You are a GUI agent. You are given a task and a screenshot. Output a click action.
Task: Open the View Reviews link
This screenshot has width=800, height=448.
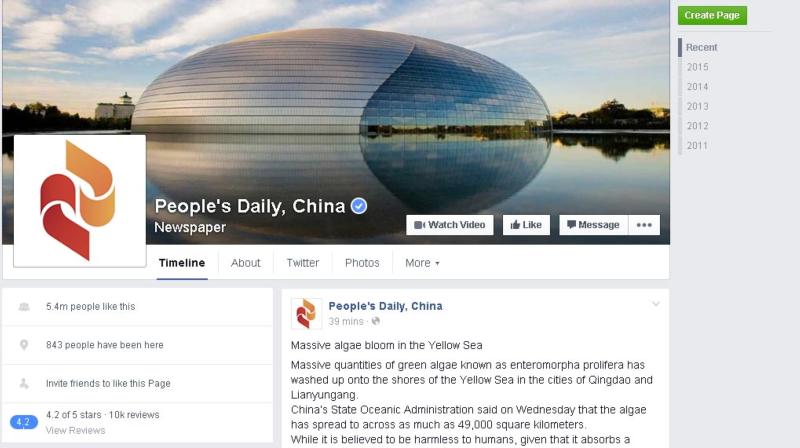pyautogui.click(x=76, y=430)
